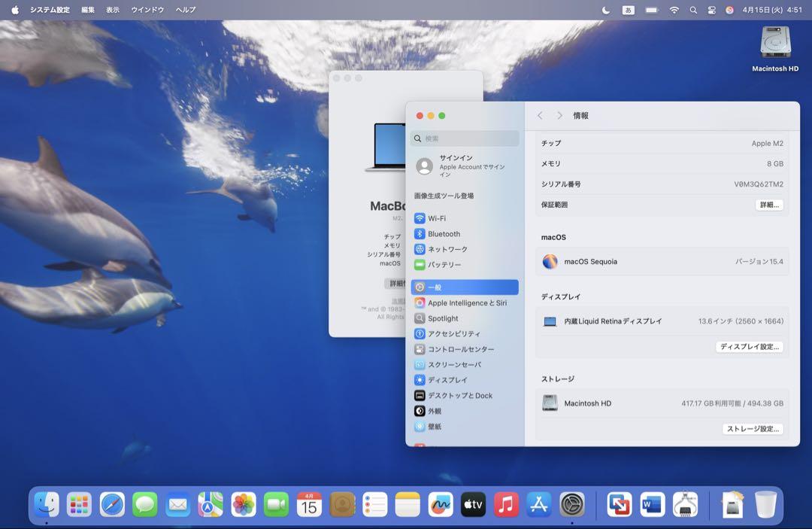Open スクリーンセーバ settings
This screenshot has width=812, height=529.
coord(465,364)
